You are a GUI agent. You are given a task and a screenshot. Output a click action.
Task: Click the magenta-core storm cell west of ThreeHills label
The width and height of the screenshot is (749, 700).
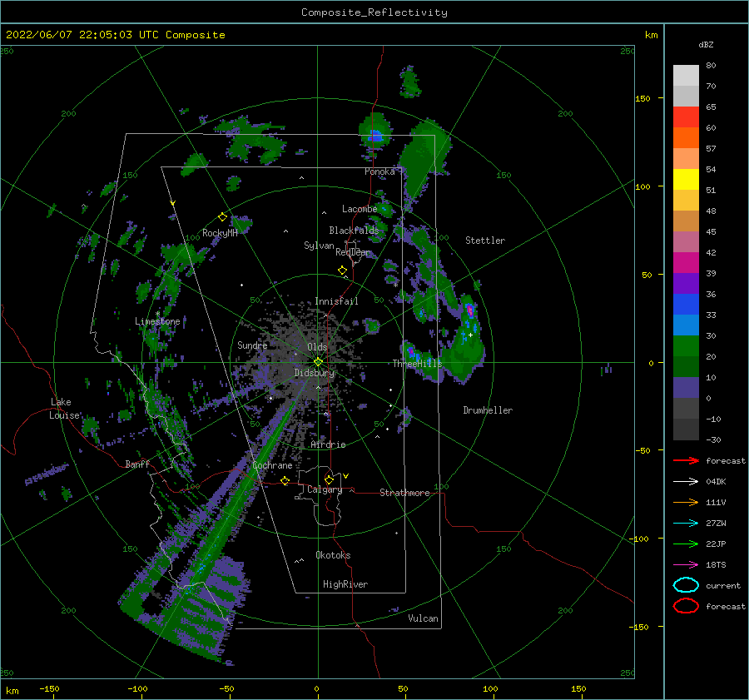(411, 353)
